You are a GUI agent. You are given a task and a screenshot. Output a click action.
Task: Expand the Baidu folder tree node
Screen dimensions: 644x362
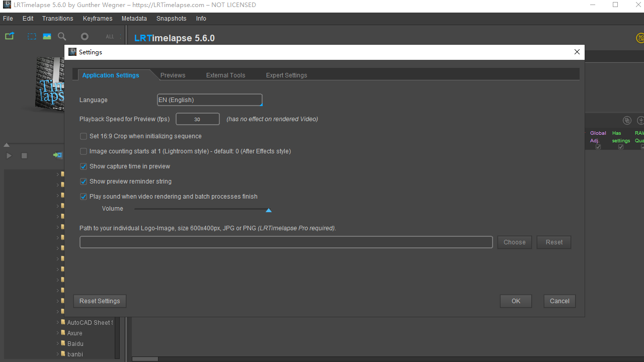[x=57, y=344]
